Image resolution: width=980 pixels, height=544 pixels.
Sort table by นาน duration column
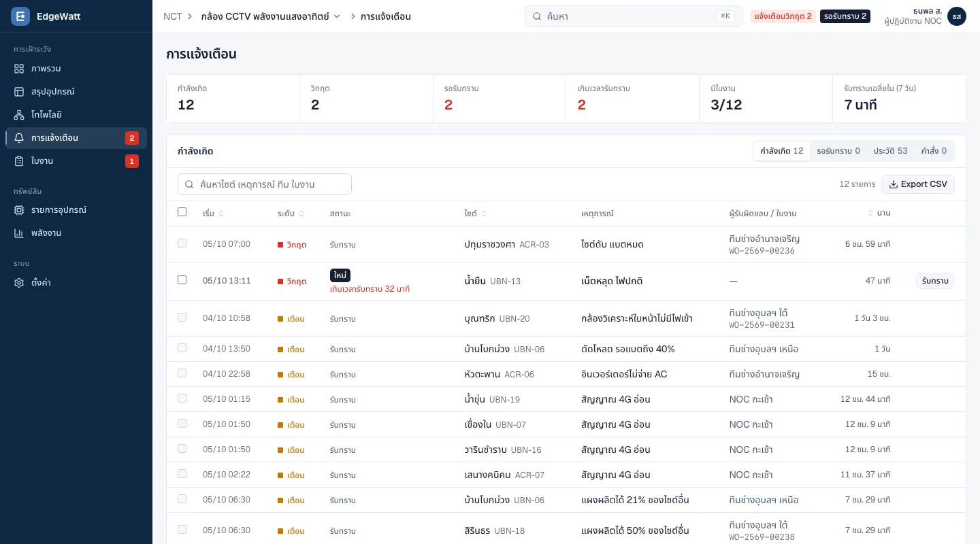pos(879,214)
